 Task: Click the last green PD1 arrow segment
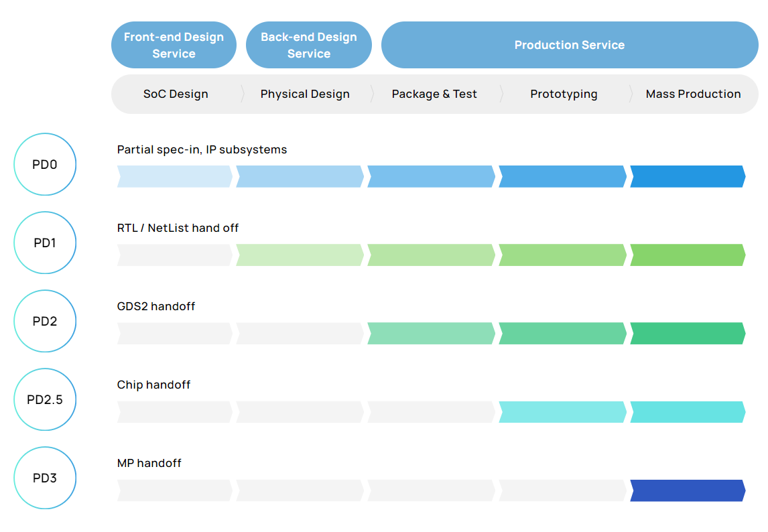point(688,255)
